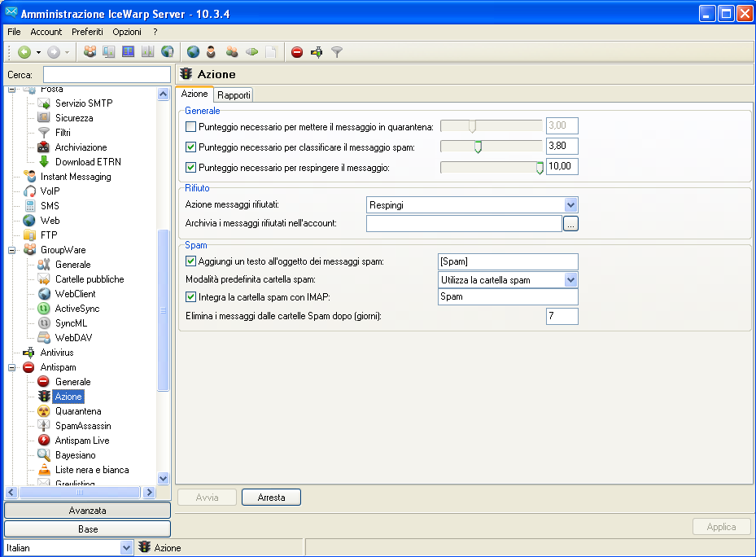756x557 pixels.
Task: Click the Bayesiano magnifier icon
Action: 44,455
